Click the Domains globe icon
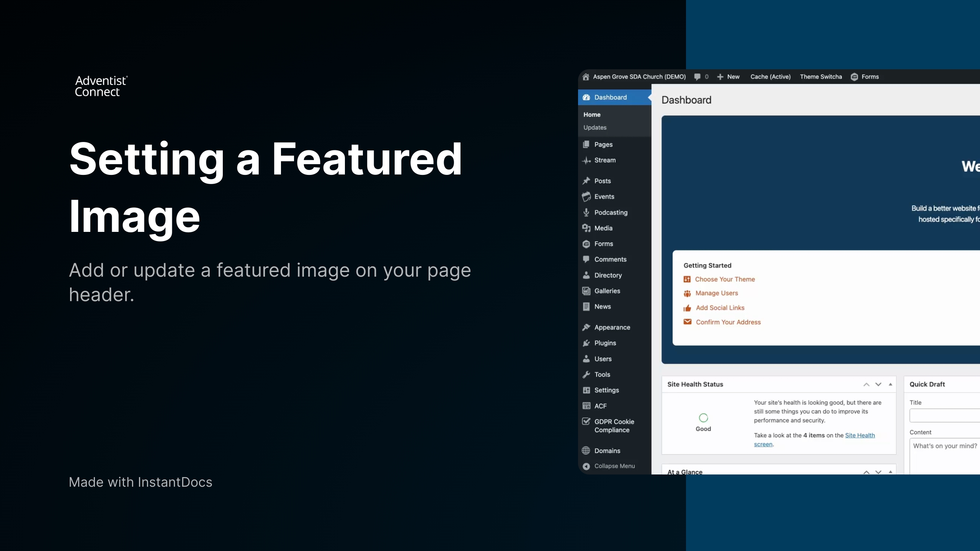Screen dimensions: 980x551 (x=586, y=450)
